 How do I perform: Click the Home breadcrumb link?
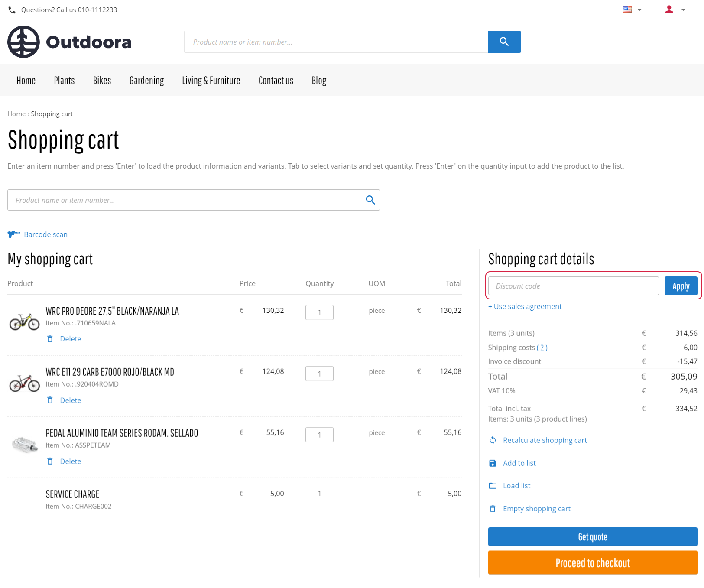pos(16,114)
